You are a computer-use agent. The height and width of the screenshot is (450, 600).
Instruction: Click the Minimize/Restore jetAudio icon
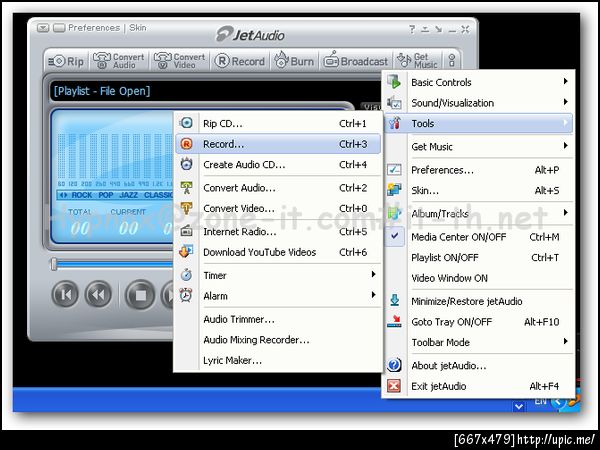[x=395, y=301]
